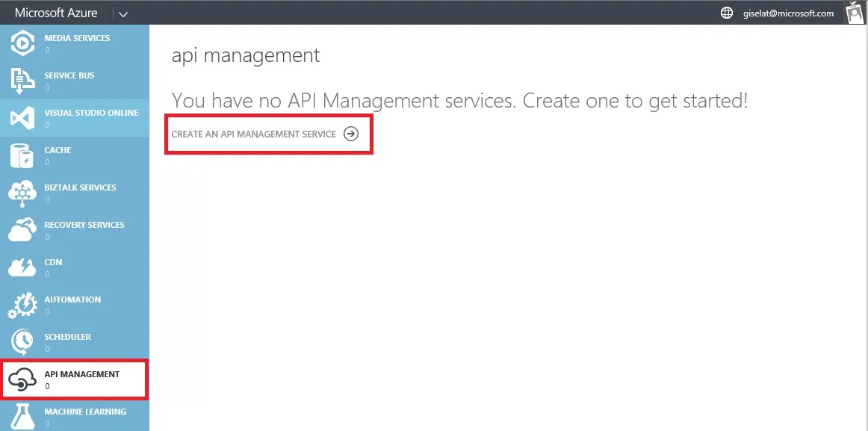
Task: Click the globe language icon
Action: coord(727,13)
